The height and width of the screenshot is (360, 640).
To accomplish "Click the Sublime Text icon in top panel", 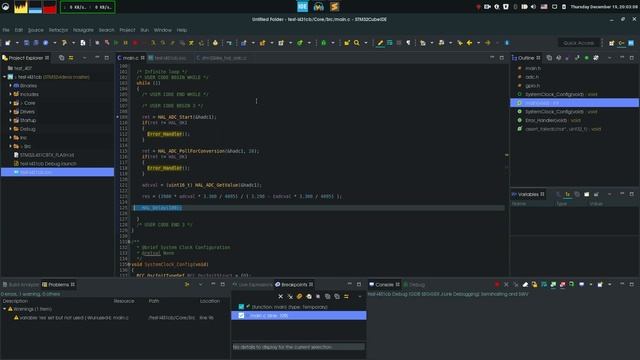I will [x=334, y=7].
